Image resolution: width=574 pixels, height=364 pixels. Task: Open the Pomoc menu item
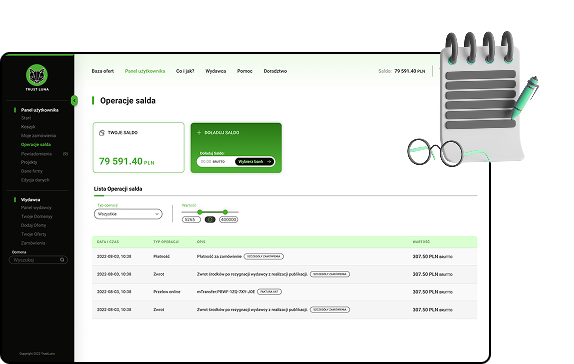[245, 71]
